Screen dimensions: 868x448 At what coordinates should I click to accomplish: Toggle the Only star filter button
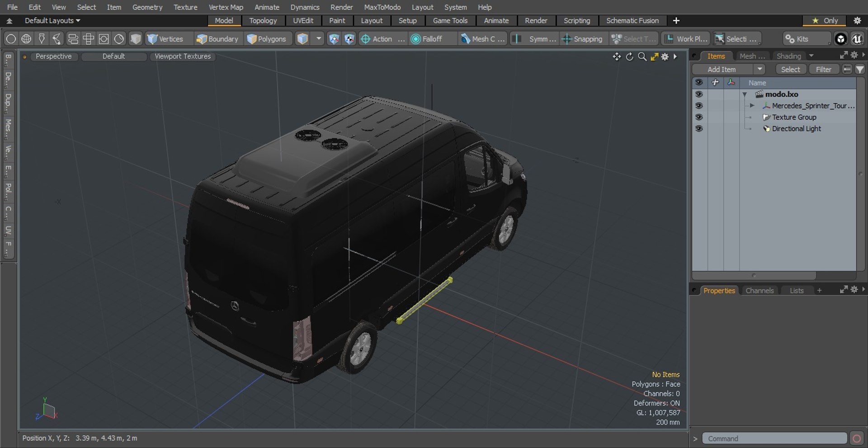point(825,20)
